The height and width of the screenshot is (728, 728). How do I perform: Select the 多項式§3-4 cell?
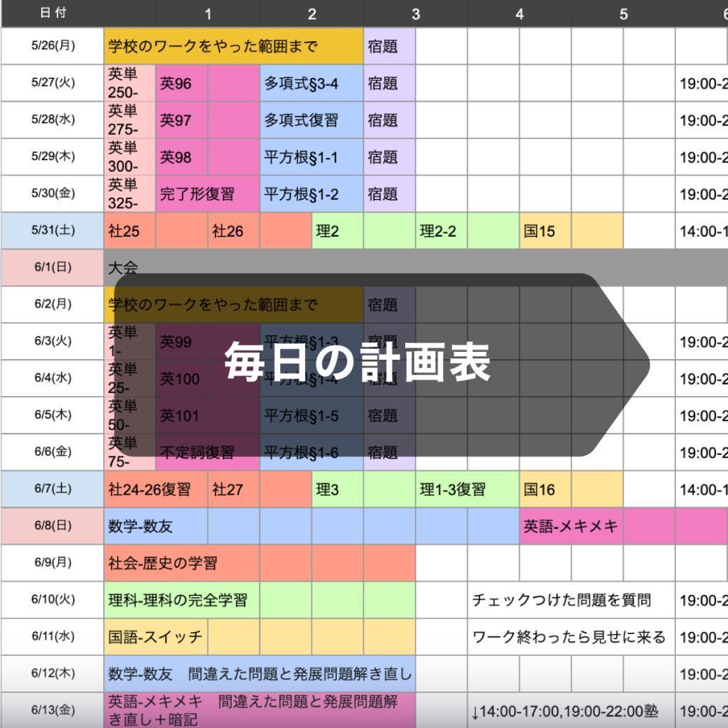[x=311, y=83]
